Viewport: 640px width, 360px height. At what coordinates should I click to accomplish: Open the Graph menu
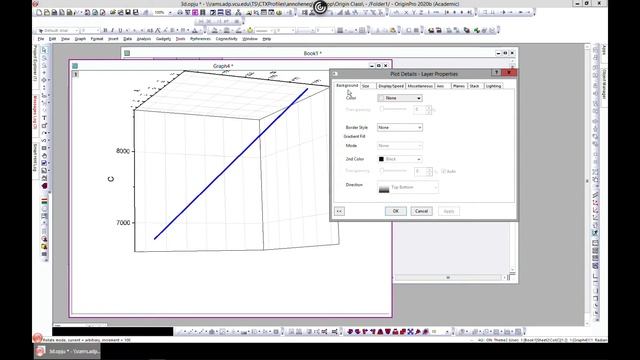80,39
